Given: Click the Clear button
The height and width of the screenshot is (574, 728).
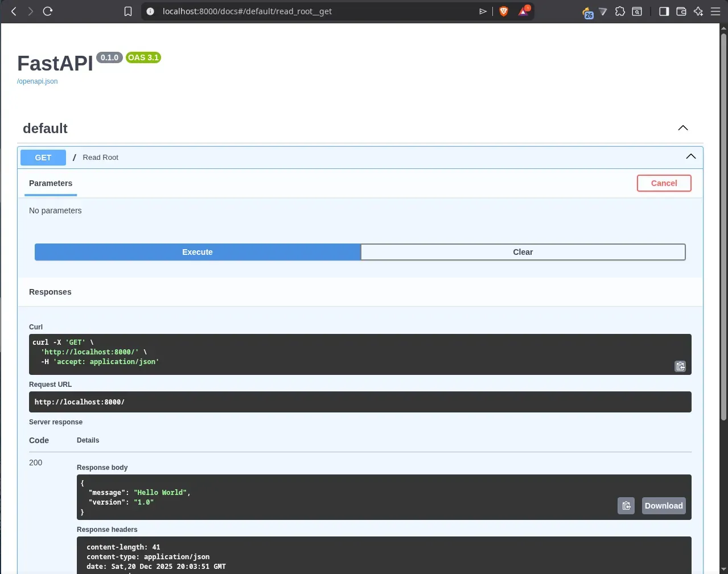Looking at the screenshot, I should point(523,252).
